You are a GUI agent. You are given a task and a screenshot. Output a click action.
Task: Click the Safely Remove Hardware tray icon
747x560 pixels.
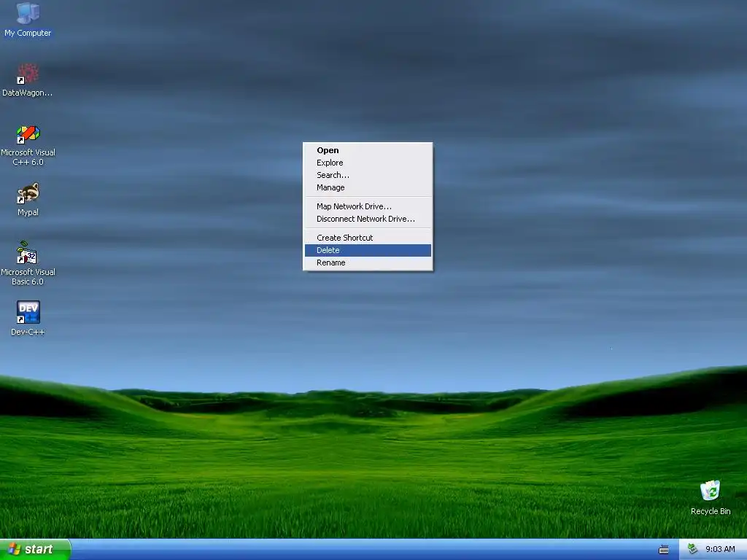coord(693,549)
